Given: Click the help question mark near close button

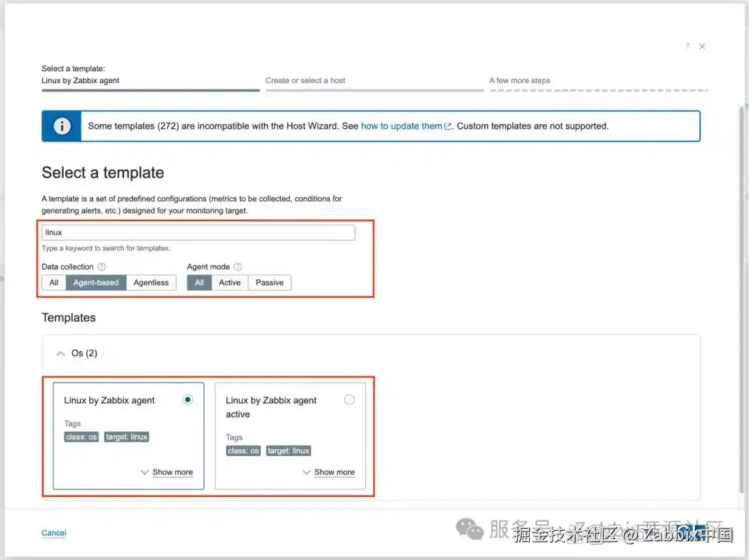Looking at the screenshot, I should coord(687,46).
